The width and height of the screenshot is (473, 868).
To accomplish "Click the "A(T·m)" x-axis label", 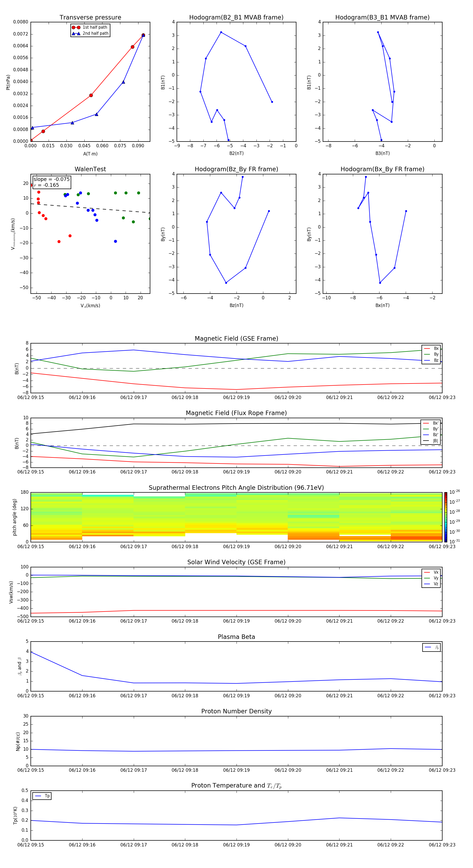I will (x=90, y=154).
